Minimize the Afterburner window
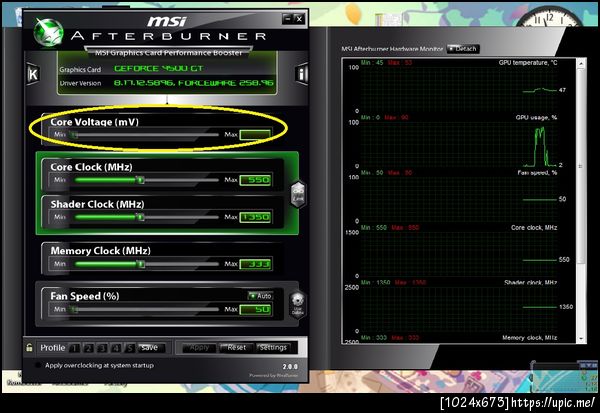Viewport: 600px width, 413px height. [x=288, y=18]
